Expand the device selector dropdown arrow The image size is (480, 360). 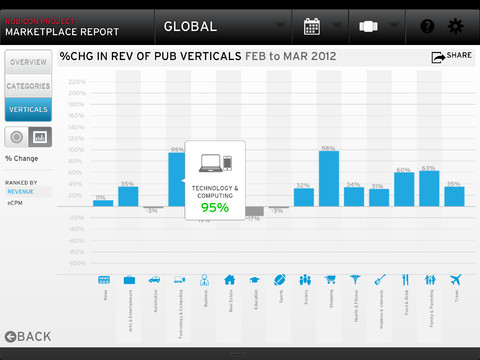pos(394,26)
